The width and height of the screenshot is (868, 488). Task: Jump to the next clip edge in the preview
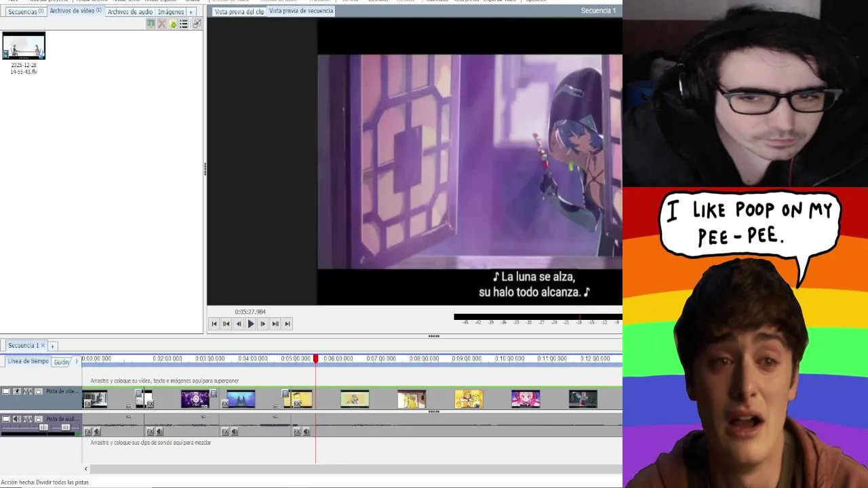pos(275,324)
